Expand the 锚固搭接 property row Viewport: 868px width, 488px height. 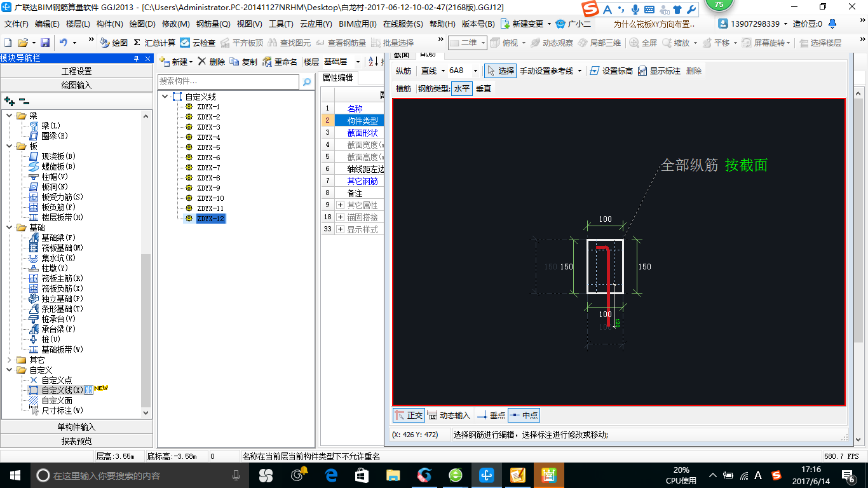(341, 217)
